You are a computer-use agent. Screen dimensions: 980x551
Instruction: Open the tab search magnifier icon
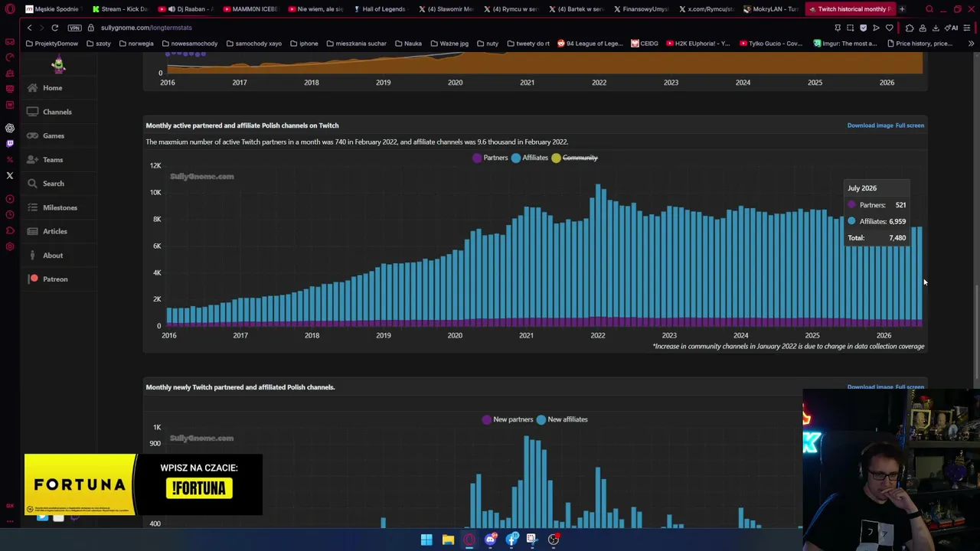(x=929, y=9)
